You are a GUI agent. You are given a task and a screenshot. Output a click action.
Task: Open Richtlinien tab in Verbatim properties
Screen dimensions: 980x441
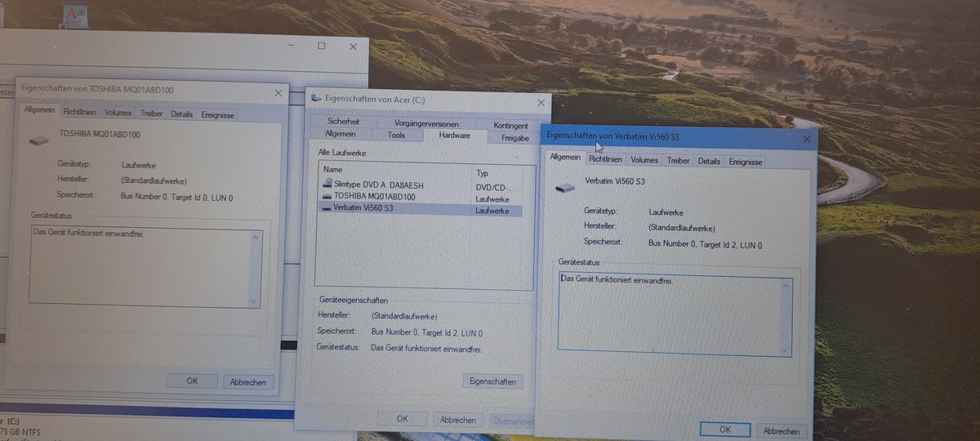click(x=606, y=159)
